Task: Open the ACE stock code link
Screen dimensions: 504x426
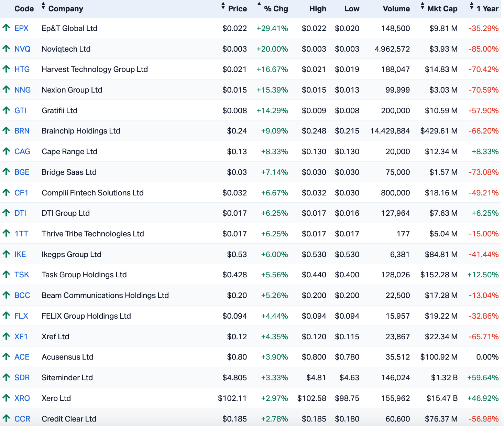Action: (22, 357)
